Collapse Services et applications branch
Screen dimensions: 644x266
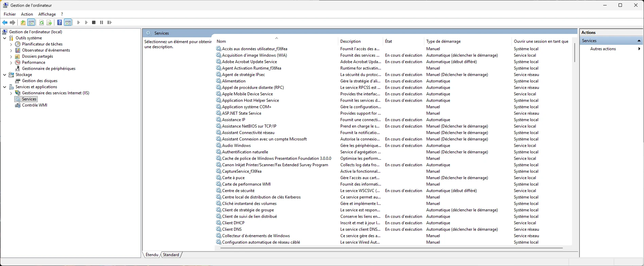pos(5,87)
